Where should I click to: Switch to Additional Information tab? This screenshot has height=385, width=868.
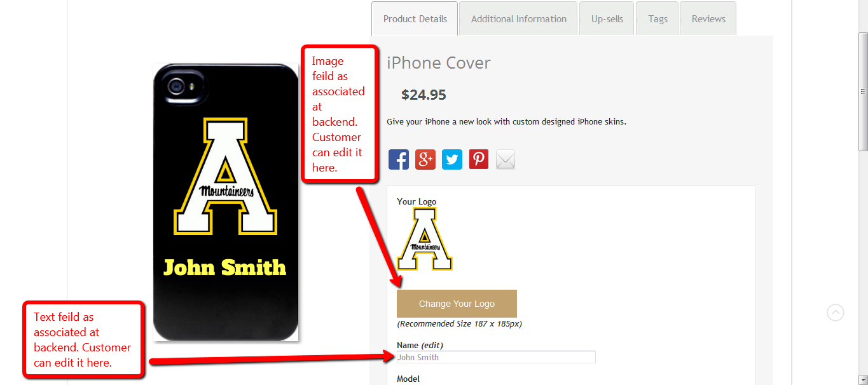point(518,19)
